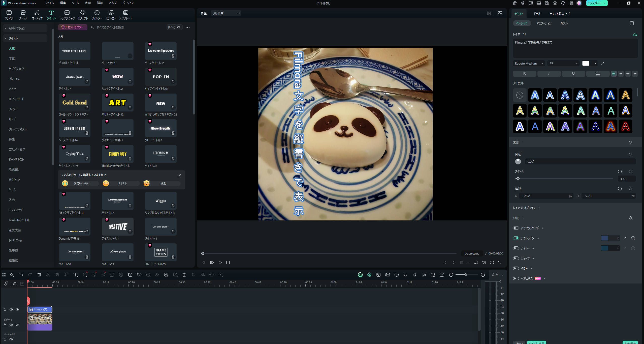
Task: Click the Bold B formatting button
Action: click(x=524, y=74)
